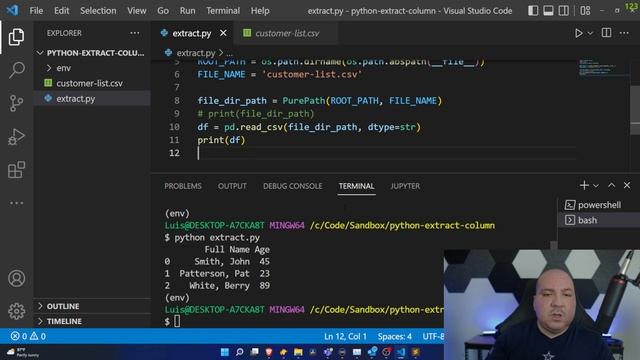Open the Help menu
This screenshot has width=640, height=360.
(260, 11)
